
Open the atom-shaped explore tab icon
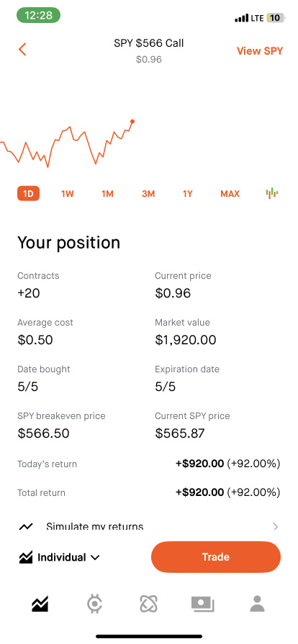(148, 604)
